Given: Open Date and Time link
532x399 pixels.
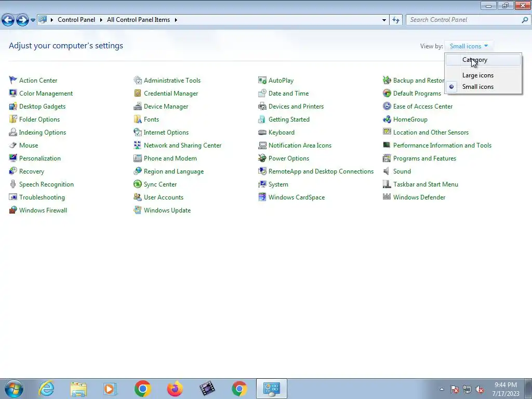Looking at the screenshot, I should [288, 94].
